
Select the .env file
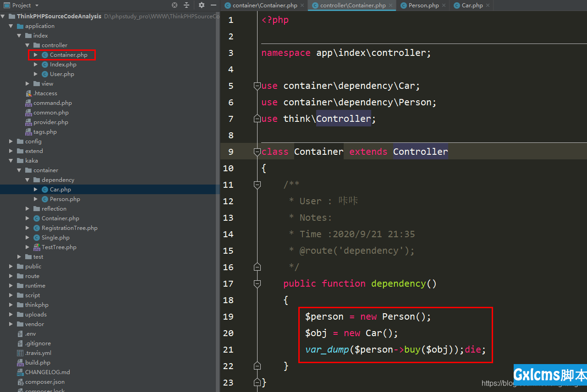pos(30,334)
